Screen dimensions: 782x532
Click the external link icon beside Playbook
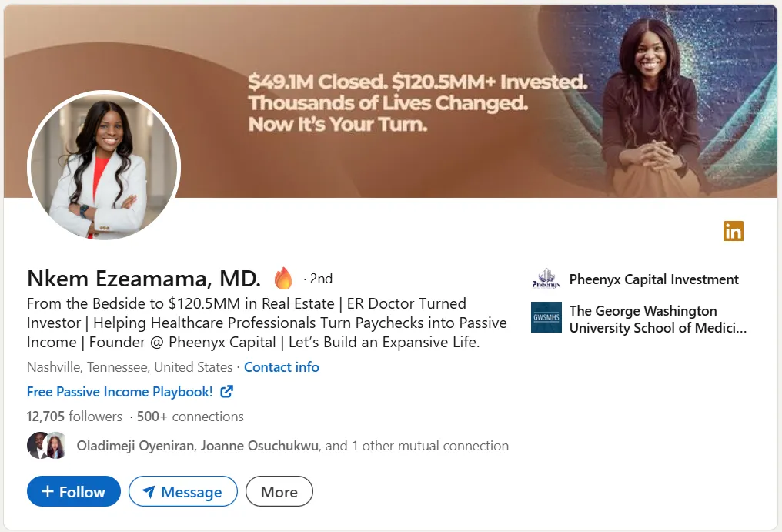[x=226, y=392]
